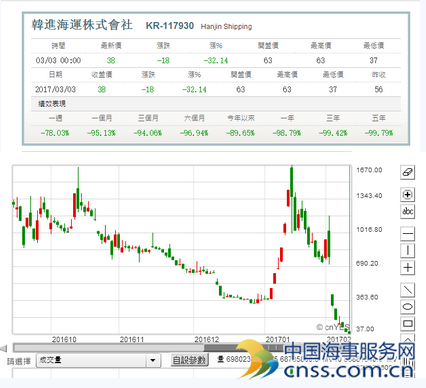This screenshot has width=426, height=388.
Task: Choose the abc text annotation tool
Action: 407,211
